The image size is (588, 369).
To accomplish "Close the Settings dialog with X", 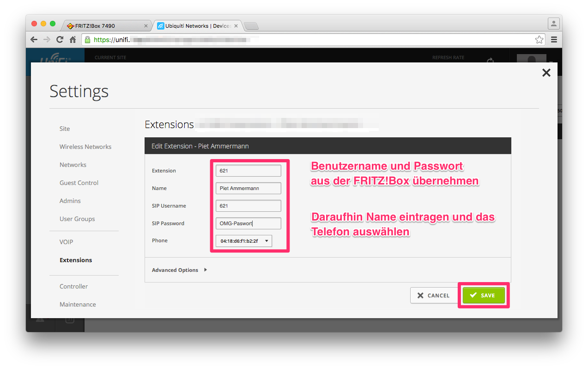I will tap(546, 73).
